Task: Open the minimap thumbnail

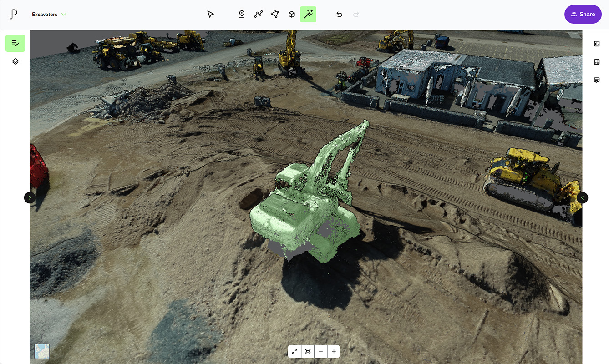Action: 41,351
